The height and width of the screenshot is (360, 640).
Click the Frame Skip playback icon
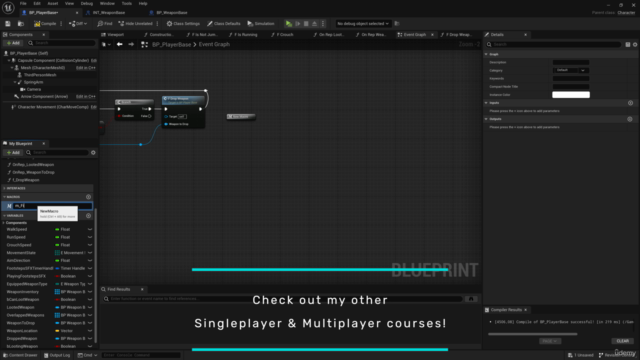[x=298, y=24]
